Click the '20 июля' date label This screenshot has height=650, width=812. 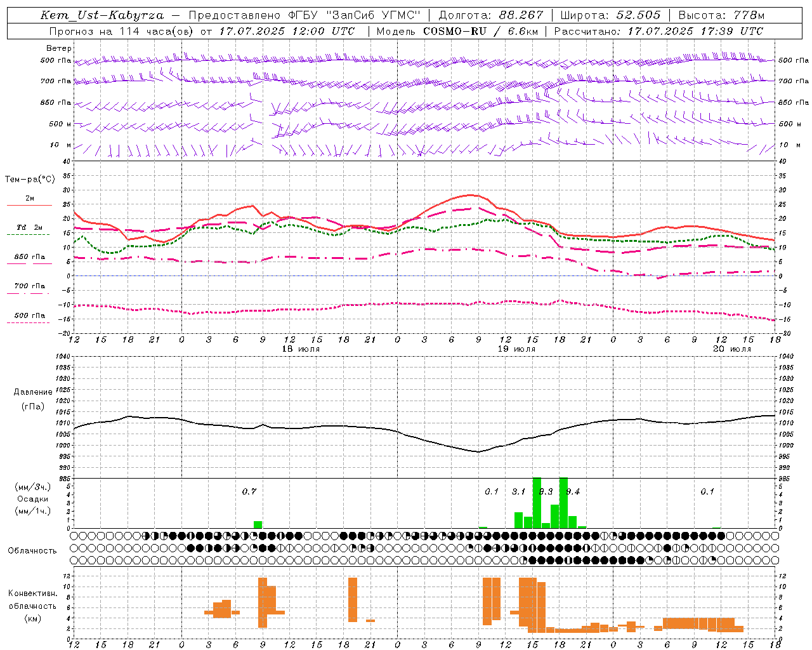tap(732, 349)
